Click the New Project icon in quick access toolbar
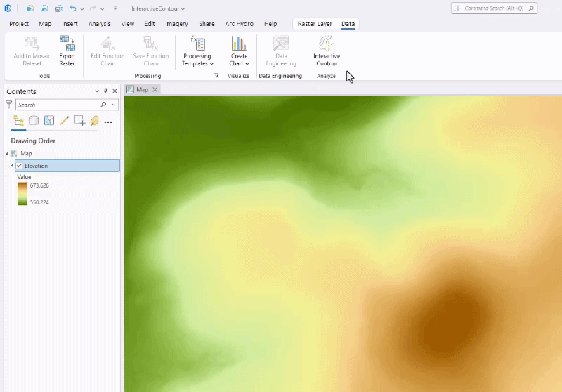 pyautogui.click(x=30, y=8)
